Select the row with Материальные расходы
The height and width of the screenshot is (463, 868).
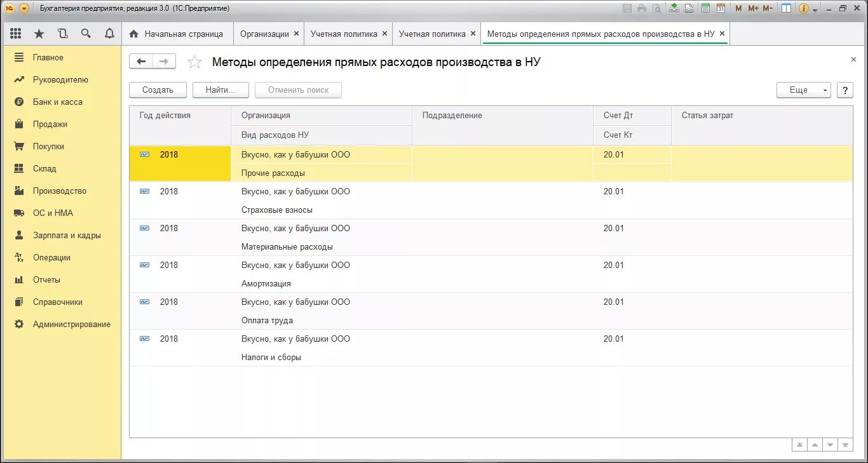(491, 238)
